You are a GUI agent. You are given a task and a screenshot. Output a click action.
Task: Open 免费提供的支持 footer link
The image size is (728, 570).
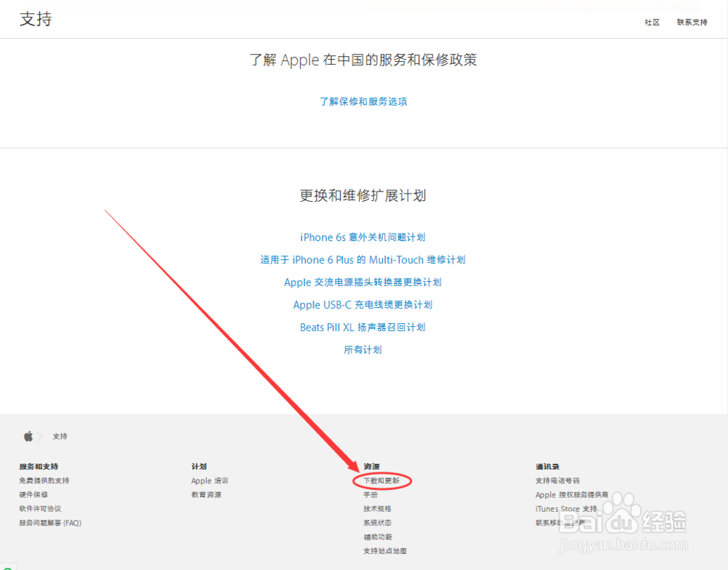[x=44, y=480]
